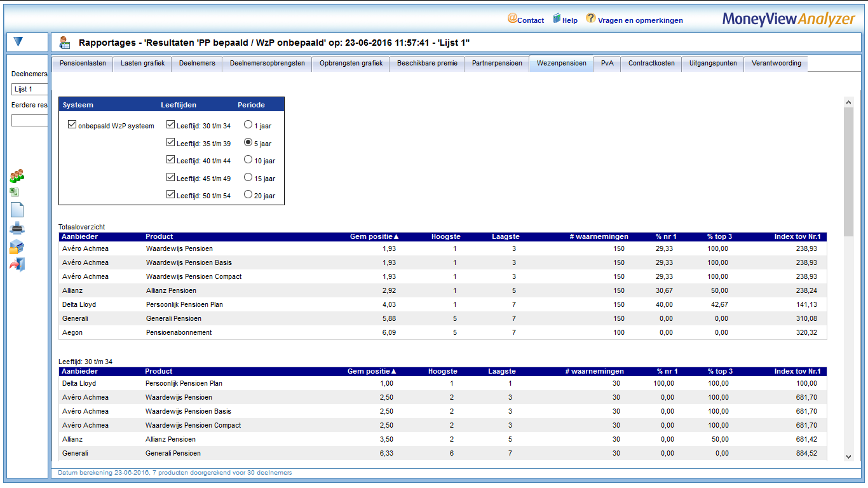The width and height of the screenshot is (868, 488).
Task: Click index value 320,32
Action: point(806,332)
